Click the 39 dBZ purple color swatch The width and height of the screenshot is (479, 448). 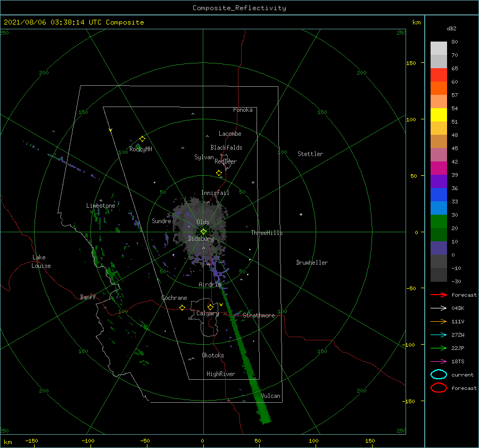(439, 181)
